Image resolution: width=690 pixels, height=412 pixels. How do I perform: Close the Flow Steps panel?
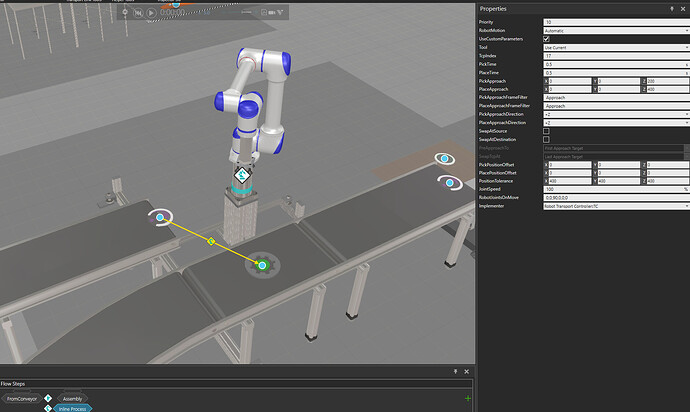point(466,372)
